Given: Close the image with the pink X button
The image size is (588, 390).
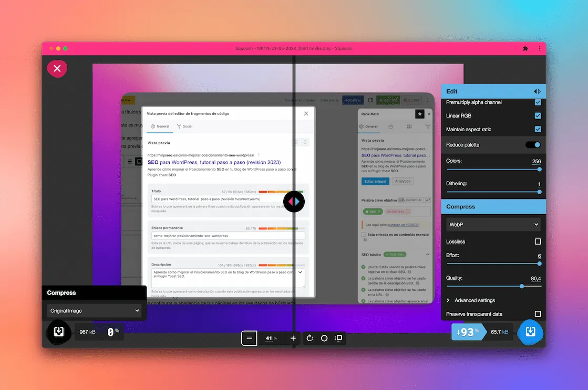Looking at the screenshot, I should point(57,68).
